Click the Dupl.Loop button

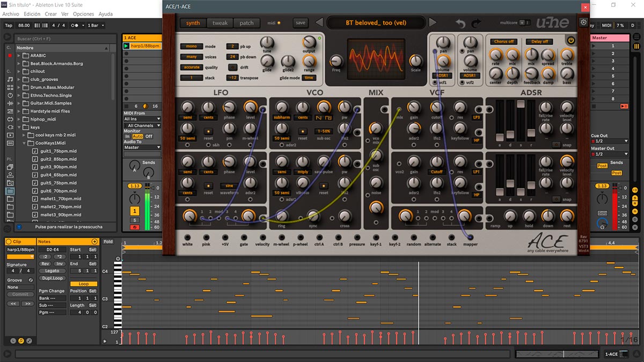(x=52, y=278)
